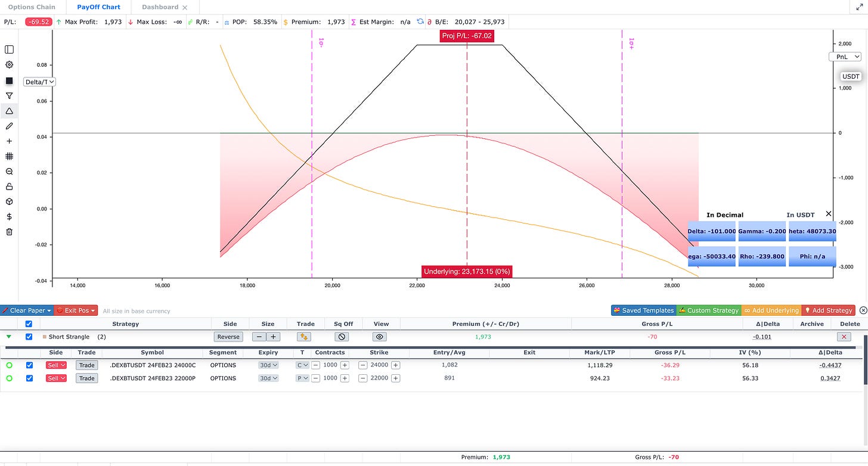Refresh the estimated margin value

420,21
